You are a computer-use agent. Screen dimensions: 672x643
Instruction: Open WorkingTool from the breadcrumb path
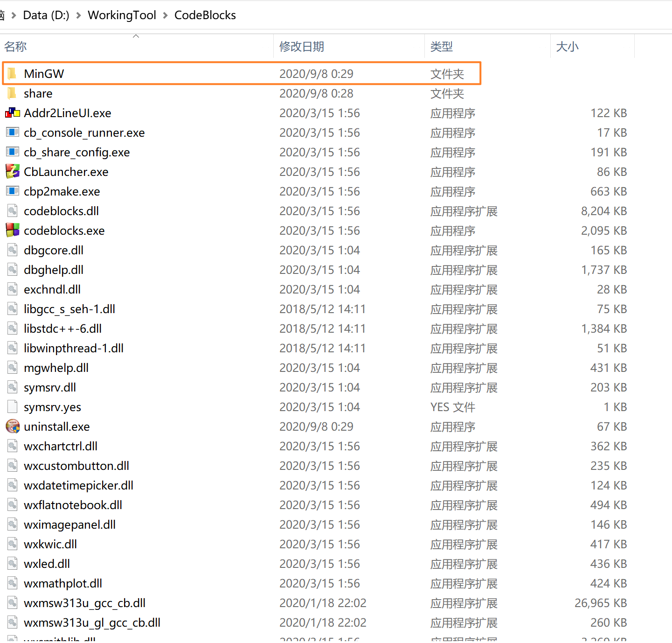122,15
